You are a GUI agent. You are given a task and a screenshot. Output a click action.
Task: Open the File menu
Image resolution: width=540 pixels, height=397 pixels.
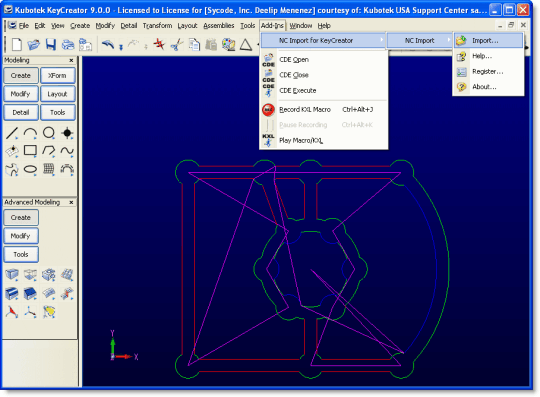pos(24,25)
